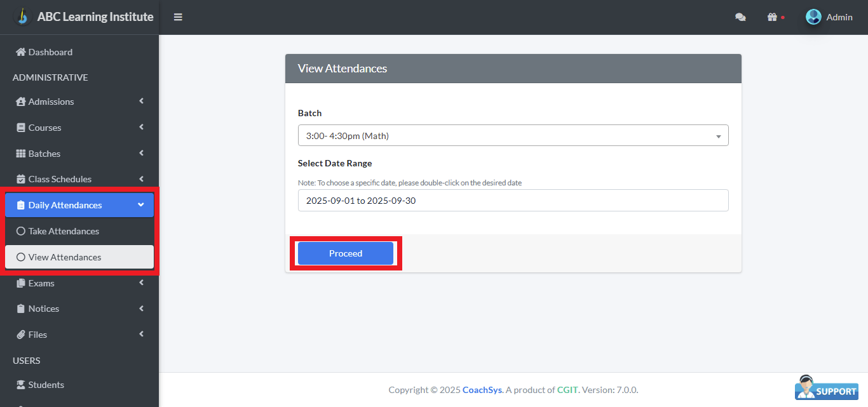Click the gift box icon
This screenshot has width=868, height=407.
[x=772, y=17]
